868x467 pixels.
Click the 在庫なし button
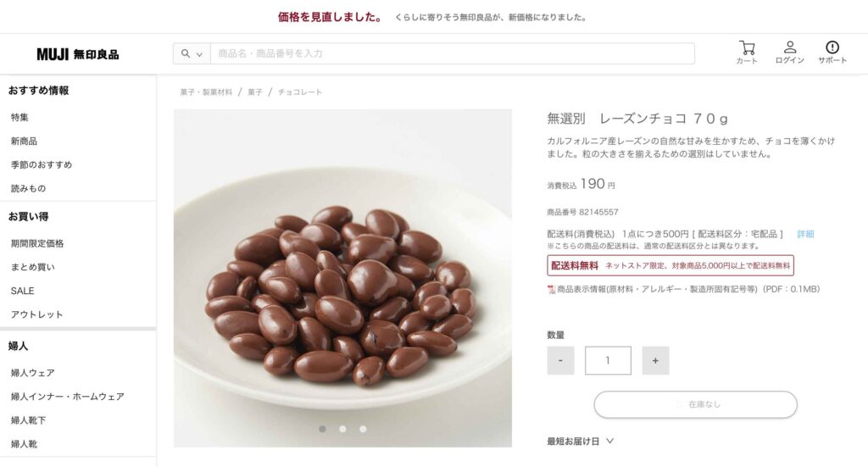tap(695, 404)
